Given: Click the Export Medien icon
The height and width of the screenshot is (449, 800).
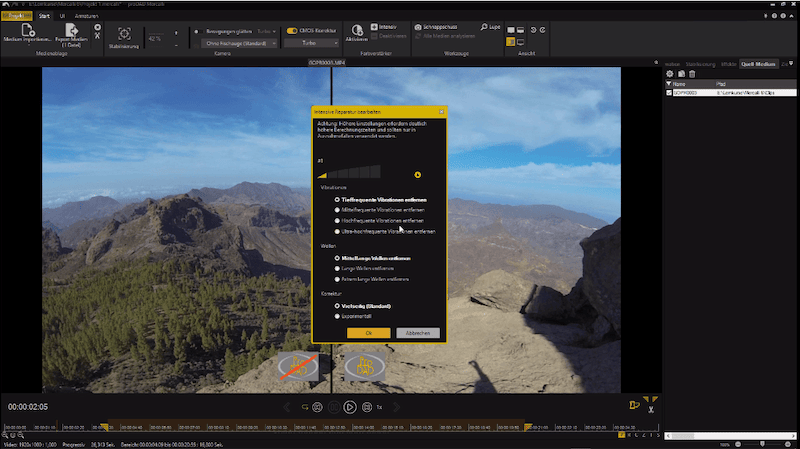Looking at the screenshot, I should tap(72, 32).
